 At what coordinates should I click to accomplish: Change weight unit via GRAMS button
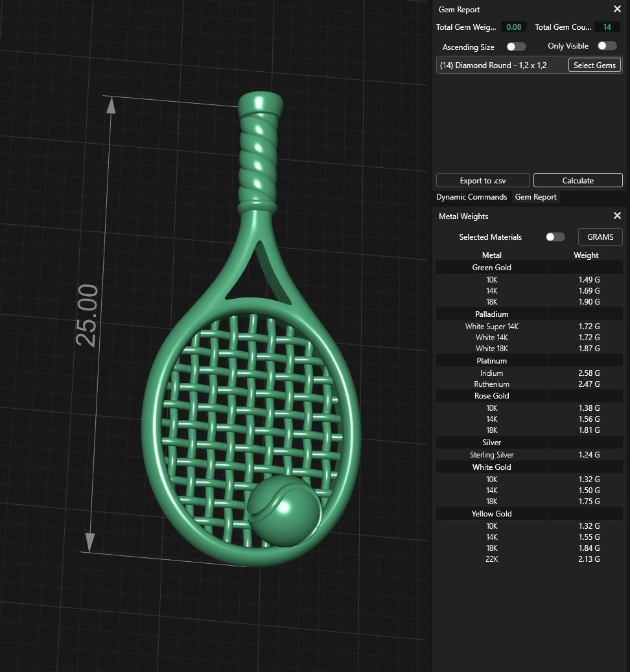click(600, 237)
